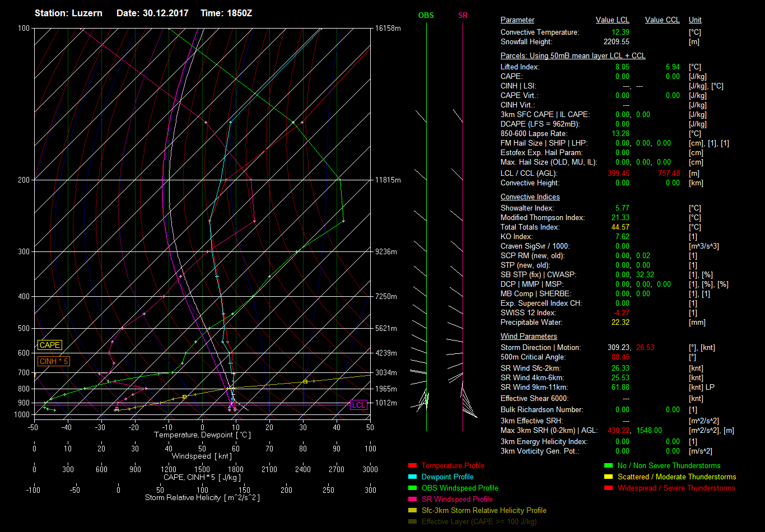The height and width of the screenshot is (532, 765).
Task: Click the red Widespread / Severe Thunderstorms swatch
Action: (x=608, y=488)
